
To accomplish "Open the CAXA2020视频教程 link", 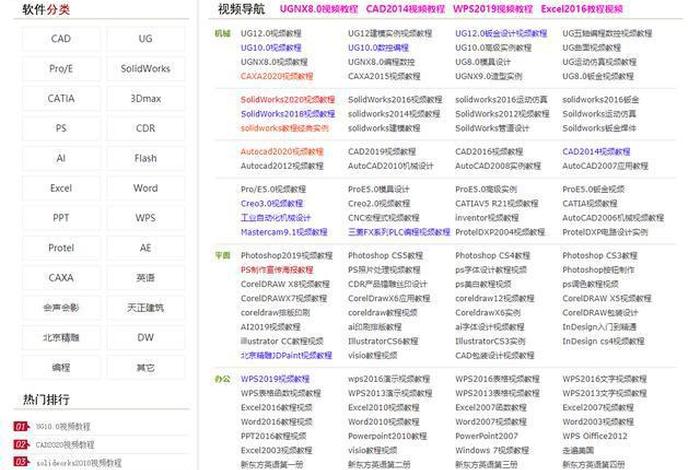I will [277, 76].
